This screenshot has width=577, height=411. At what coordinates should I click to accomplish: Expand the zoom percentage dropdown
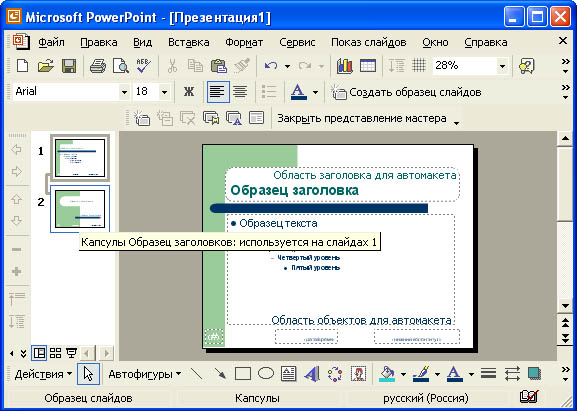point(502,67)
